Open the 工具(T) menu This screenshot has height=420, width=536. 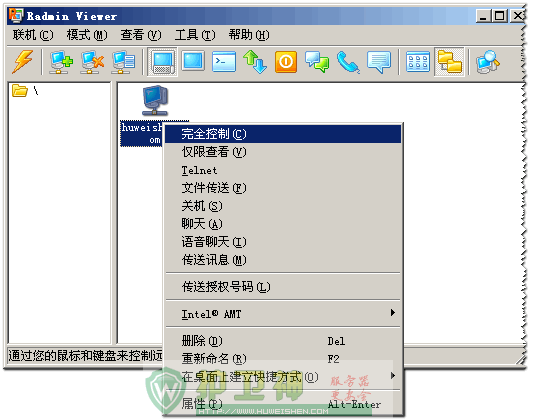(195, 35)
